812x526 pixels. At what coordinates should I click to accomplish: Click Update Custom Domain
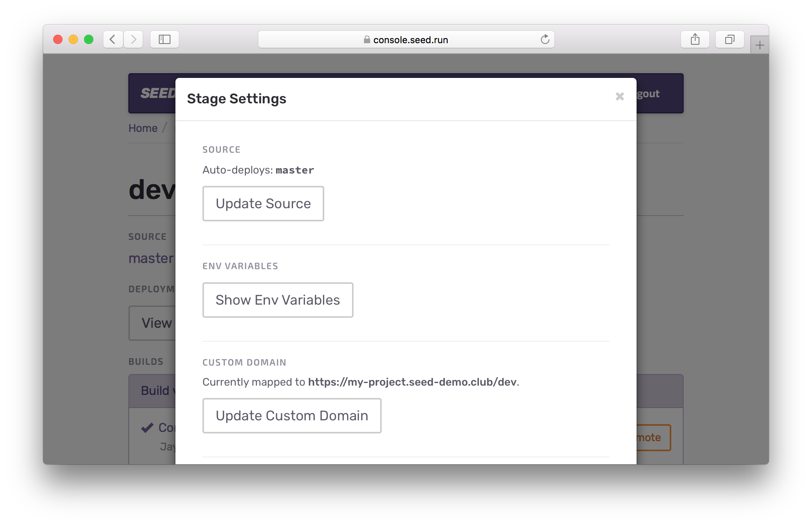[x=292, y=415]
